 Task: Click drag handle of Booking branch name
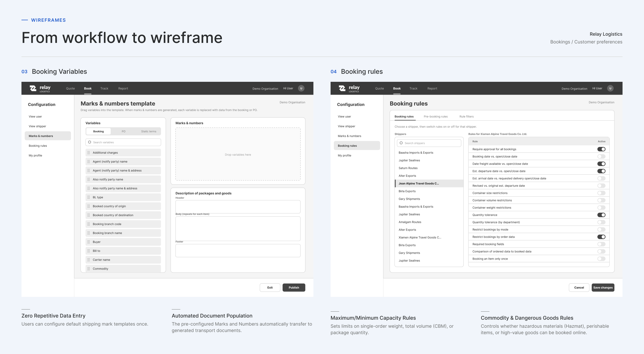[89, 233]
